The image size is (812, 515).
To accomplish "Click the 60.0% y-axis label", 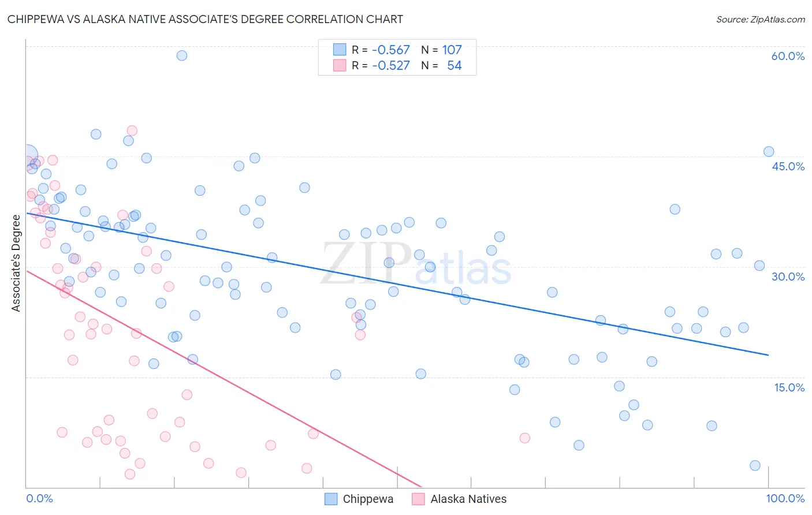I will 788,56.
